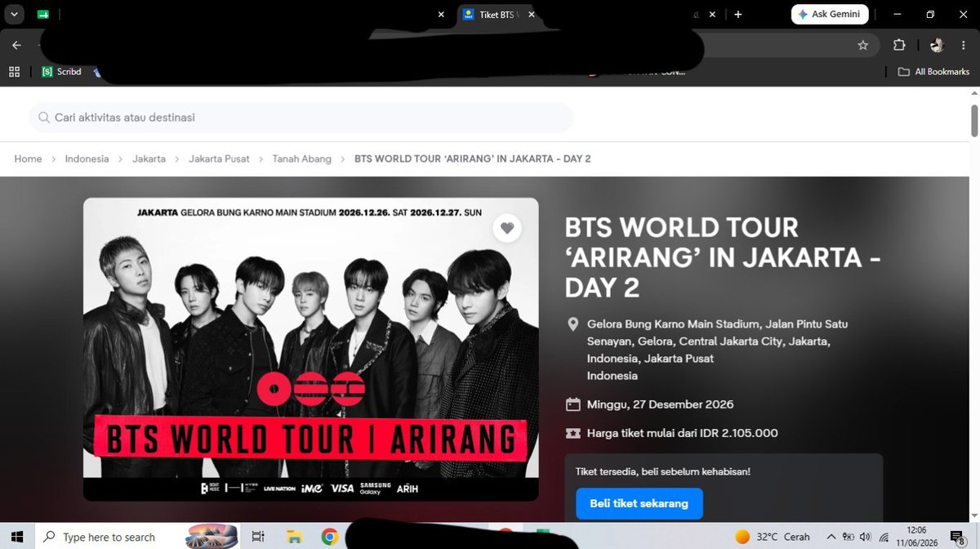Close the third browser tab

pyautogui.click(x=711, y=15)
